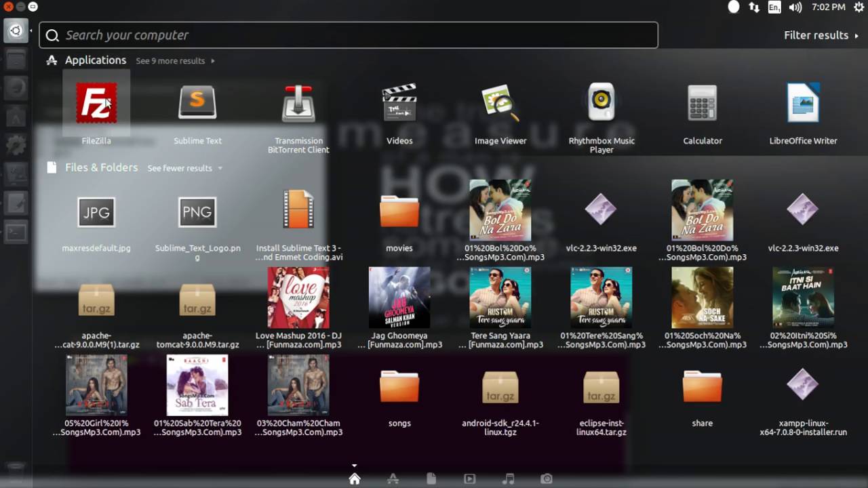Launch LibreOffice Writer
This screenshot has height=488, width=868.
click(x=804, y=103)
